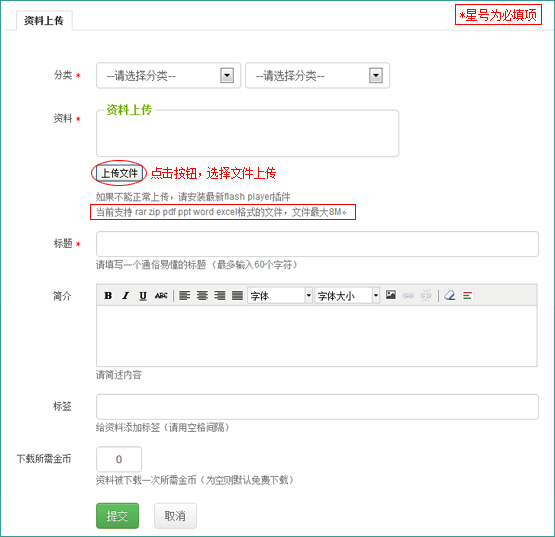Select the 资料上传 tab
Screen dimensions: 555x537
(x=44, y=21)
